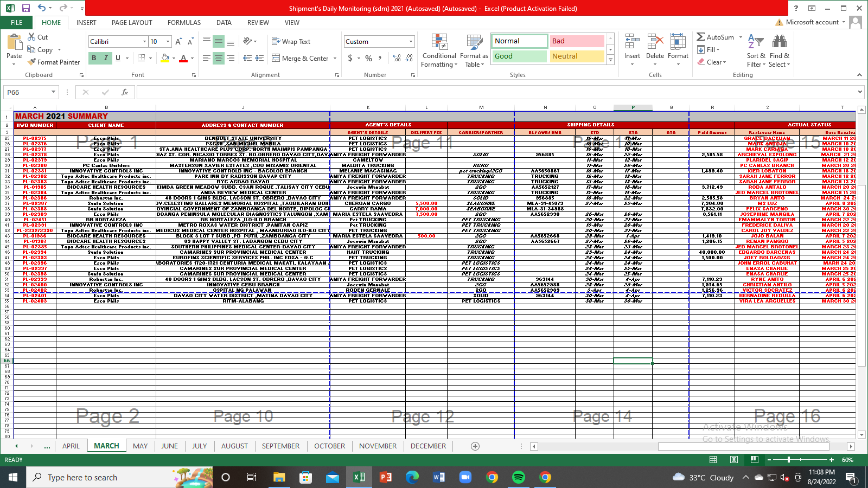Increase decimal places
Viewport: 868px width, 488px height.
click(x=397, y=58)
